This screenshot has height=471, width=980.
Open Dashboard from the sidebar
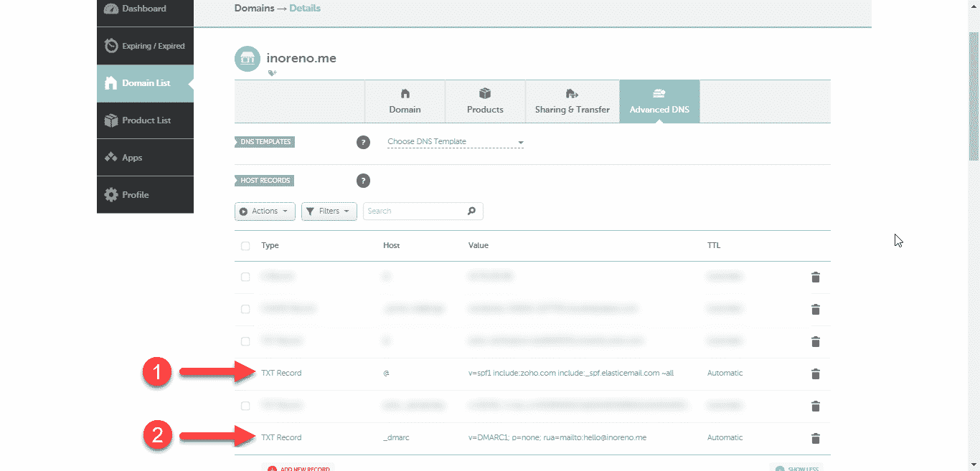click(x=145, y=9)
